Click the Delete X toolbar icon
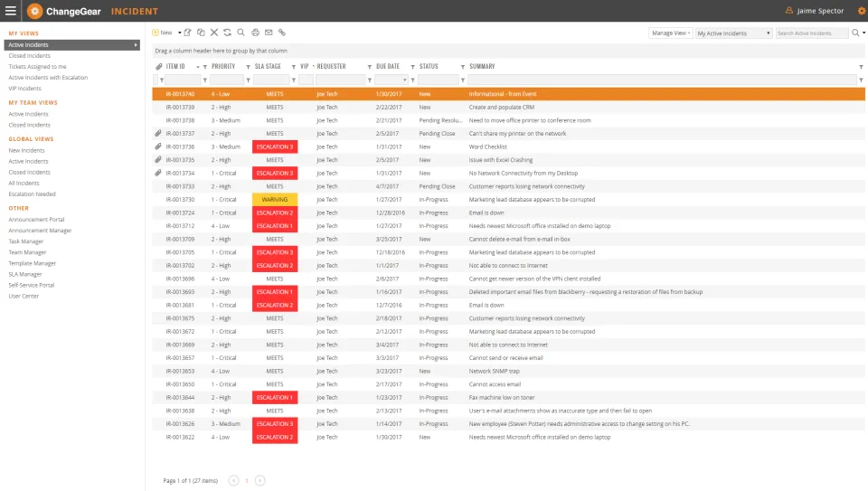The width and height of the screenshot is (868, 491). [214, 33]
